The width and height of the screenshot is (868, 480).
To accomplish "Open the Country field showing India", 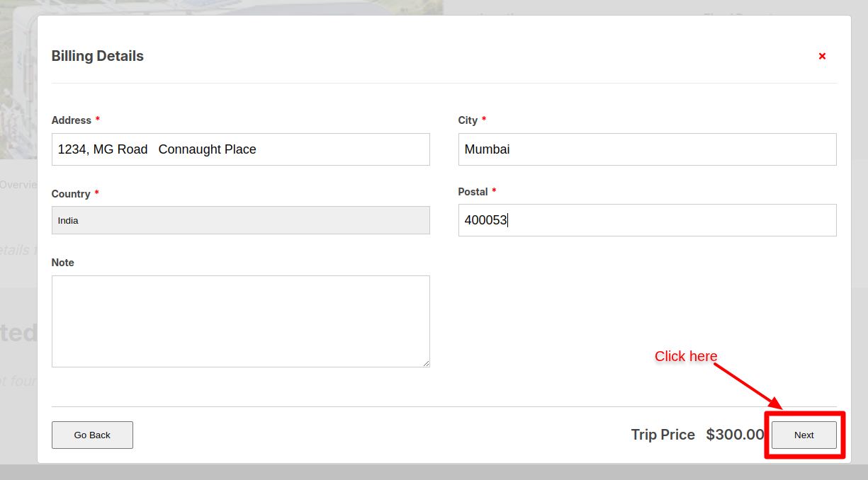I will (x=240, y=220).
